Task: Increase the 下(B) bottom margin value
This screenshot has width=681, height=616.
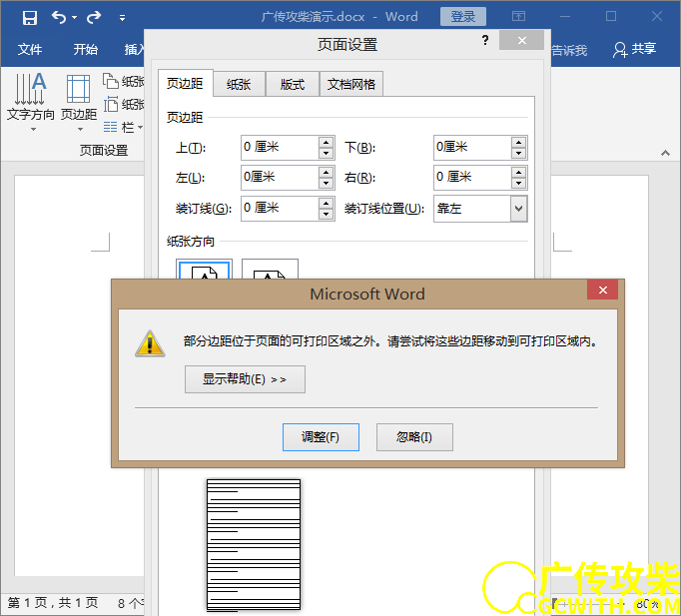Action: 518,142
